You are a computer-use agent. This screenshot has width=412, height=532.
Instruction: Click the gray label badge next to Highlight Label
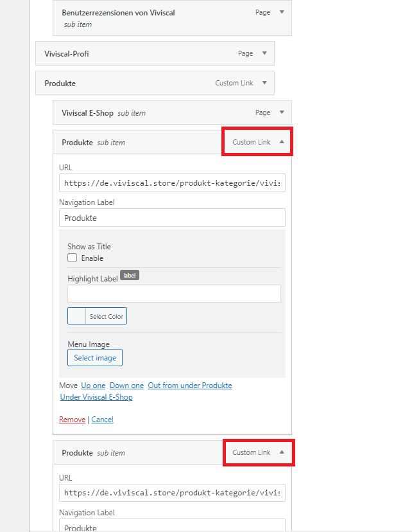pos(130,275)
